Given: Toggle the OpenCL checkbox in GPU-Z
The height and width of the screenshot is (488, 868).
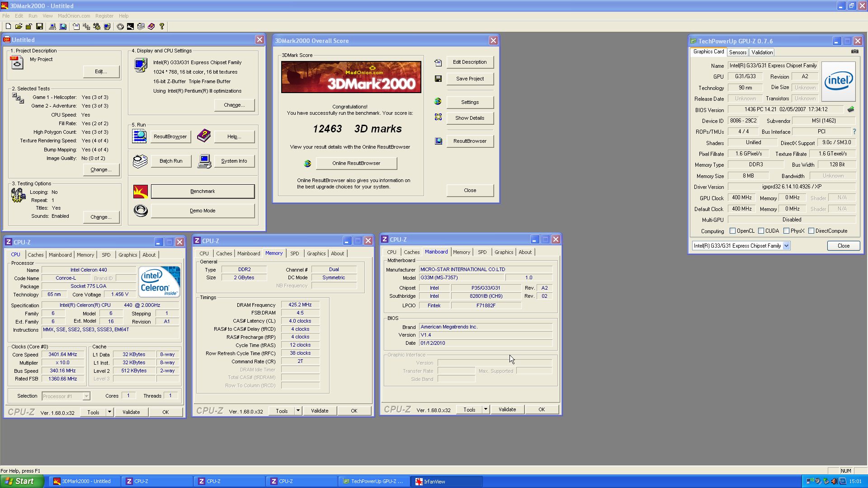Looking at the screenshot, I should [x=732, y=231].
